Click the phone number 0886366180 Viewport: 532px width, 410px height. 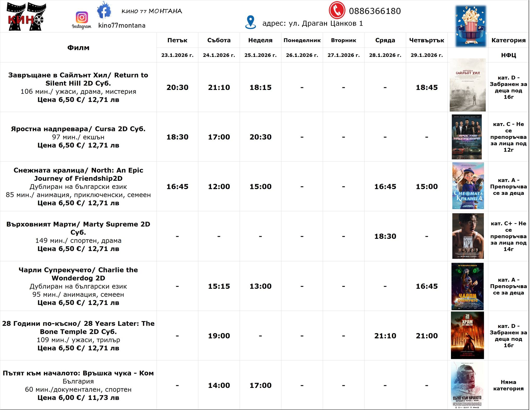coord(375,11)
